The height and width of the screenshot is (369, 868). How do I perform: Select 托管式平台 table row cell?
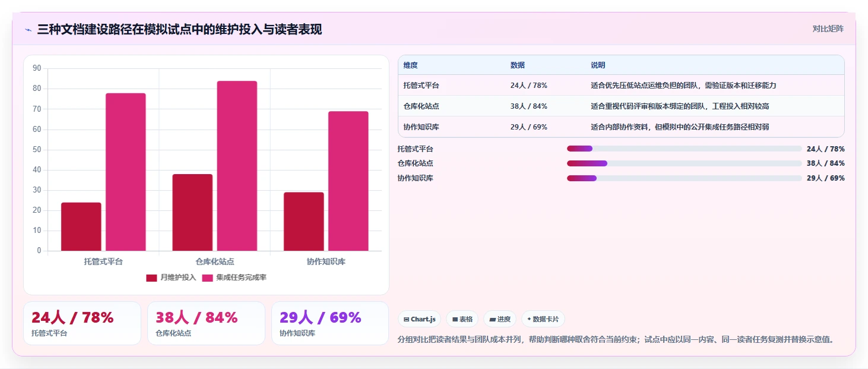[x=421, y=86]
